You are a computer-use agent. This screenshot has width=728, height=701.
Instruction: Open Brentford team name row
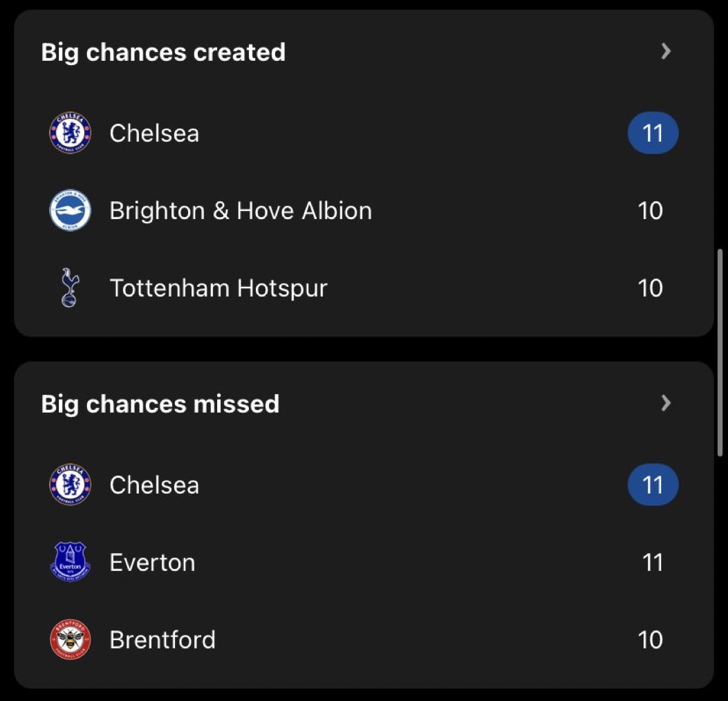pos(364,639)
